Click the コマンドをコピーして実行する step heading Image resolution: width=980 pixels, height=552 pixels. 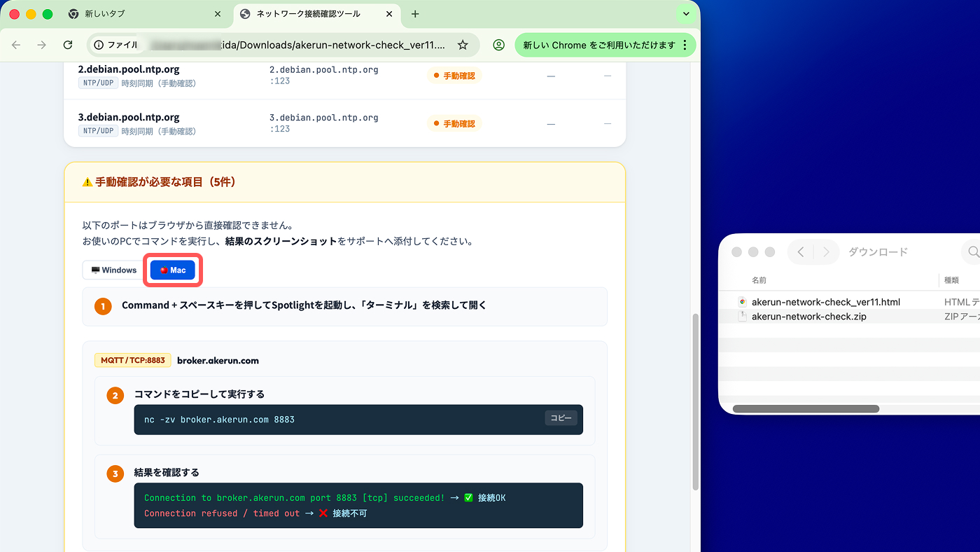pyautogui.click(x=199, y=394)
